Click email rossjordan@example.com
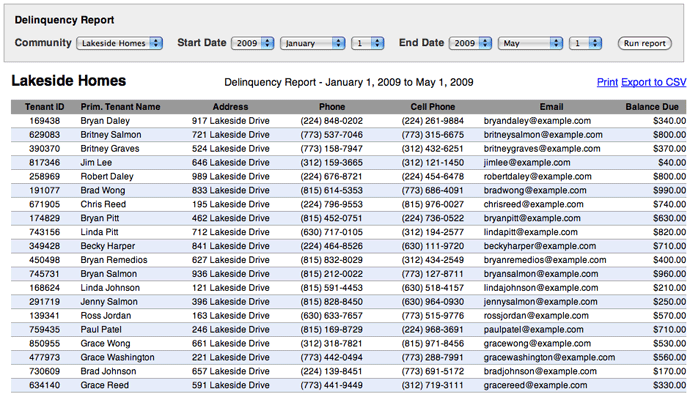This screenshot has height=396, width=689. click(536, 316)
